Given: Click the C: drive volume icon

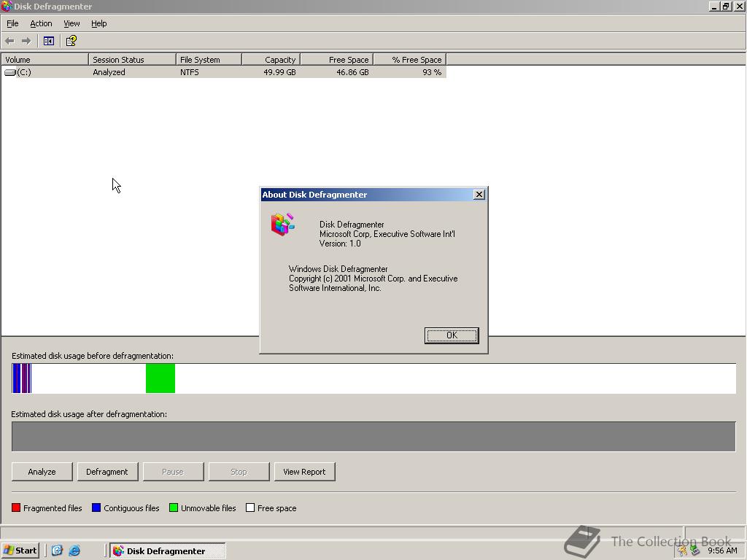Looking at the screenshot, I should coord(10,72).
